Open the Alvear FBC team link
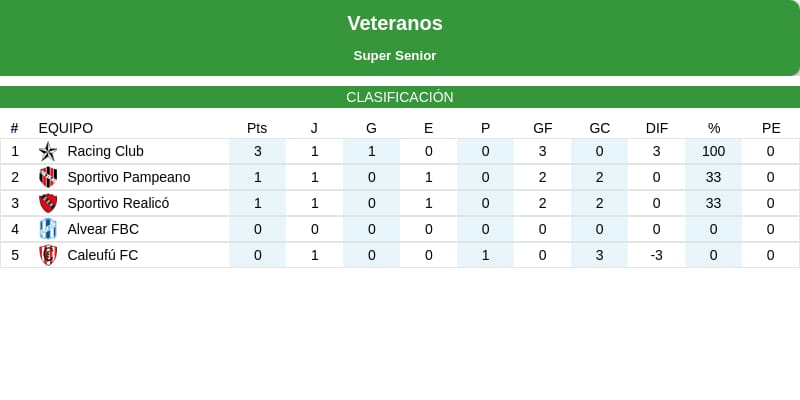 [103, 229]
